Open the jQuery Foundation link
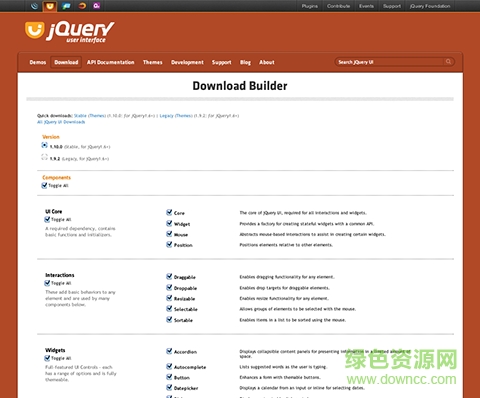The height and width of the screenshot is (398, 480). [x=430, y=6]
